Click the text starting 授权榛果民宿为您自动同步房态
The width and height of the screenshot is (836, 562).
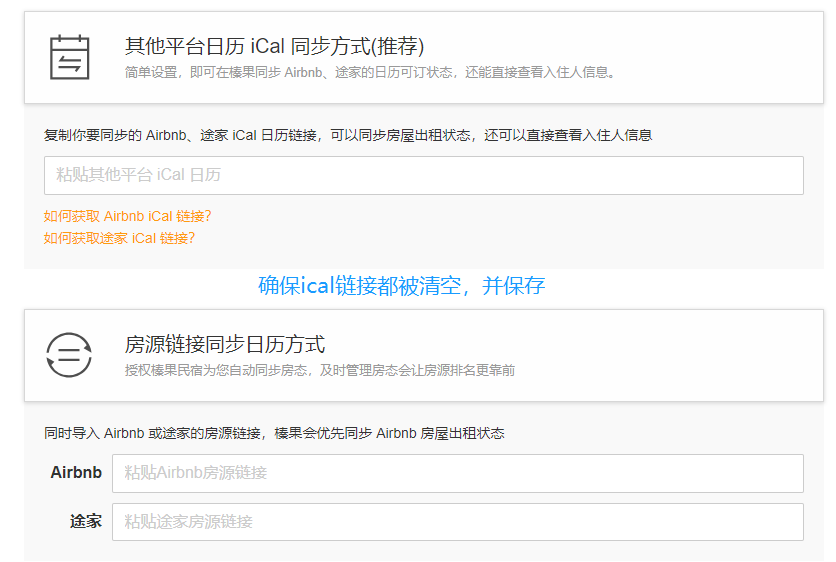(320, 370)
